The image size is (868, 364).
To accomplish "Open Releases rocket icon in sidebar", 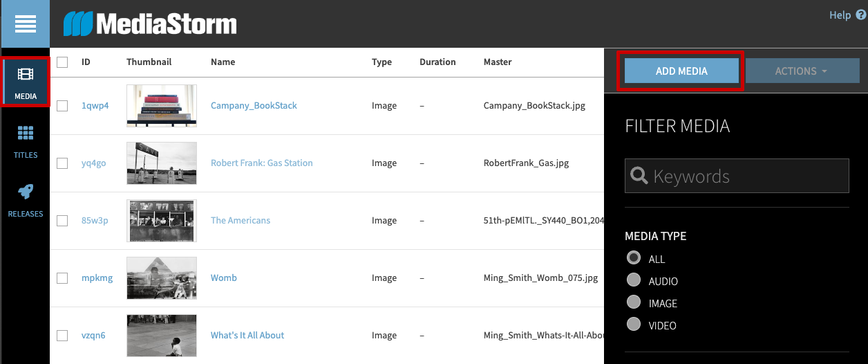I will (26, 192).
